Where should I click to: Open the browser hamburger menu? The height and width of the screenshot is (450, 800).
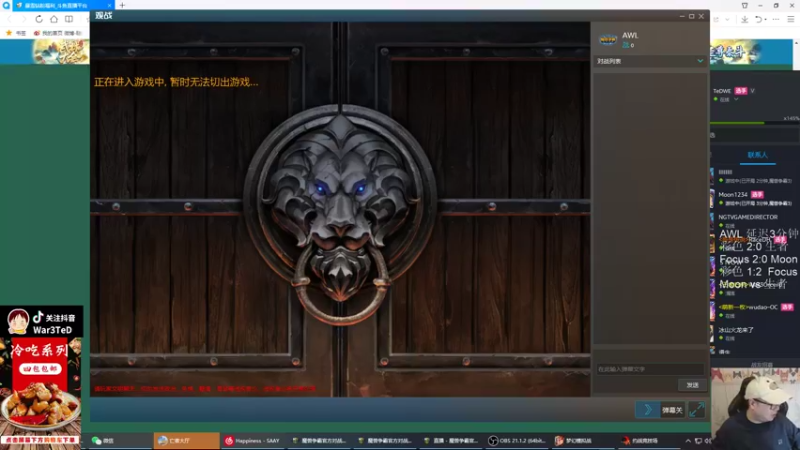point(791,19)
